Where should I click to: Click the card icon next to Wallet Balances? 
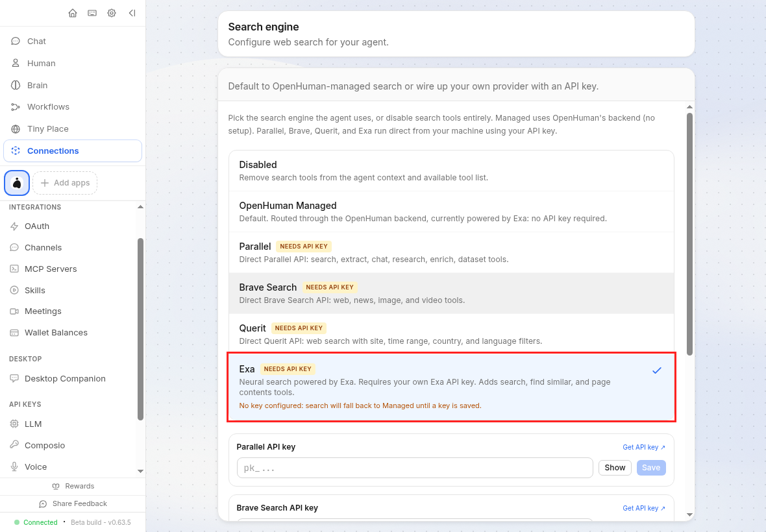pyautogui.click(x=14, y=333)
